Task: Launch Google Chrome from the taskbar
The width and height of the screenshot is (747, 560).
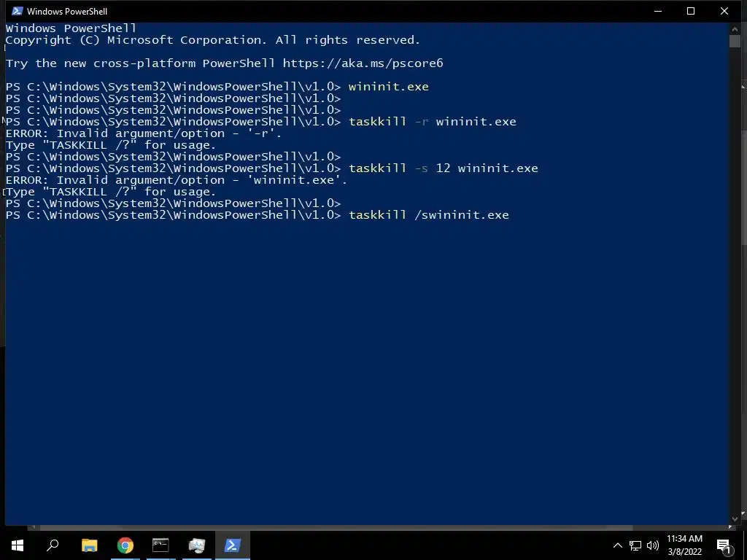Action: (125, 545)
